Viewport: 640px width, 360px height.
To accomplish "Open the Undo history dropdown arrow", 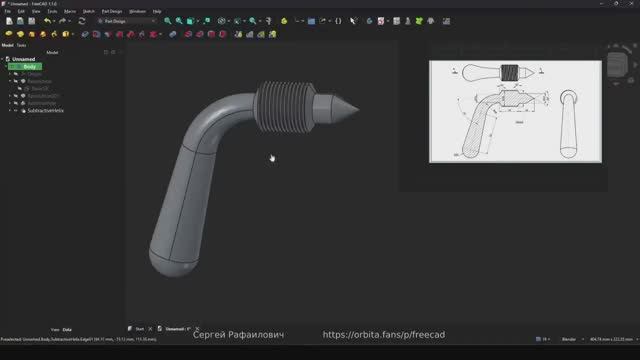I will point(54,21).
